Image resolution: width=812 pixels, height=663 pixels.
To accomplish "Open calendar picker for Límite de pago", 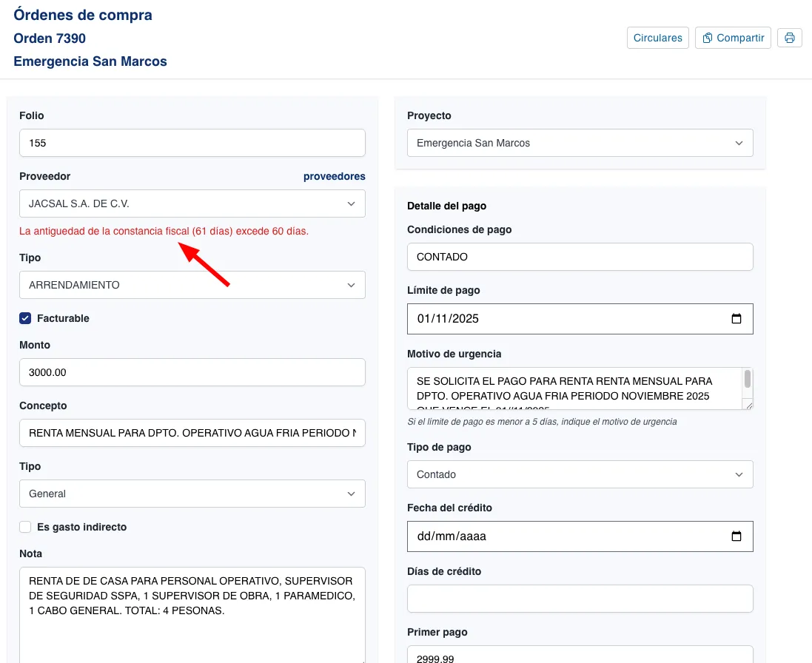I will (x=736, y=319).
